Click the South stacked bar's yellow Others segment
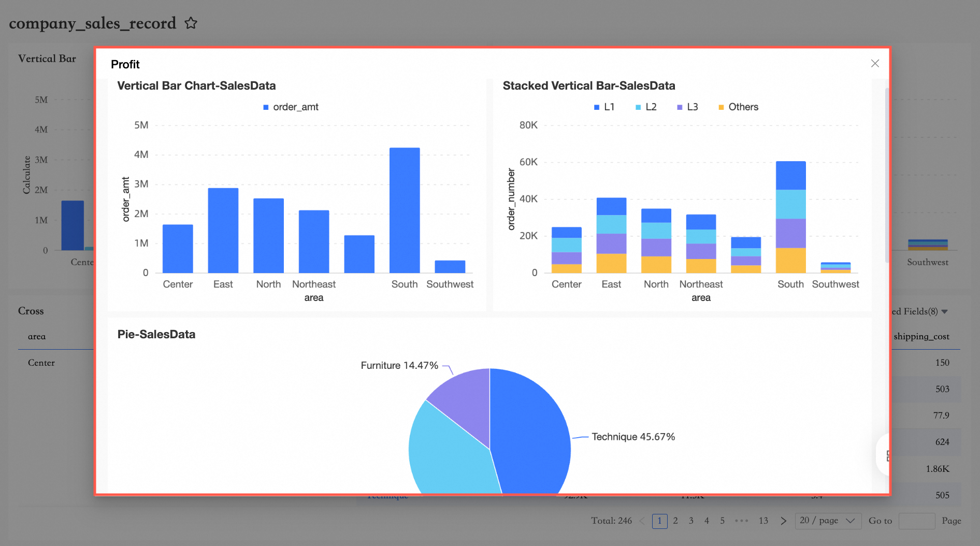The image size is (980, 546). tap(790, 261)
